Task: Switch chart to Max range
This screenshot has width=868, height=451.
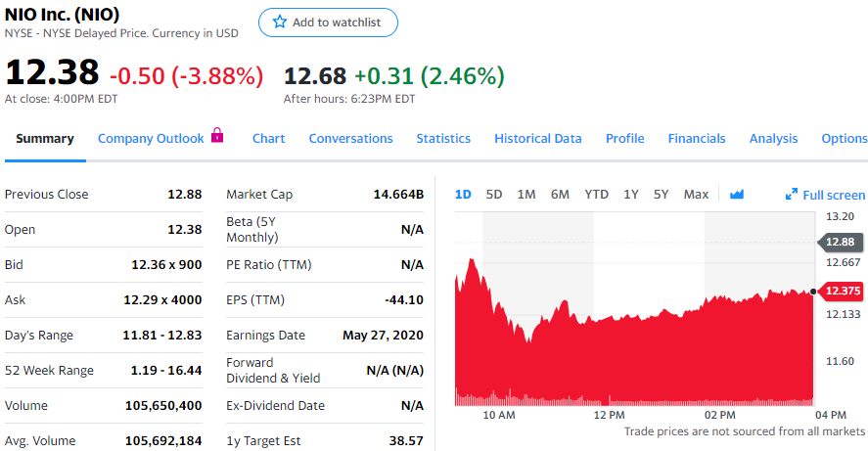Action: click(x=696, y=195)
